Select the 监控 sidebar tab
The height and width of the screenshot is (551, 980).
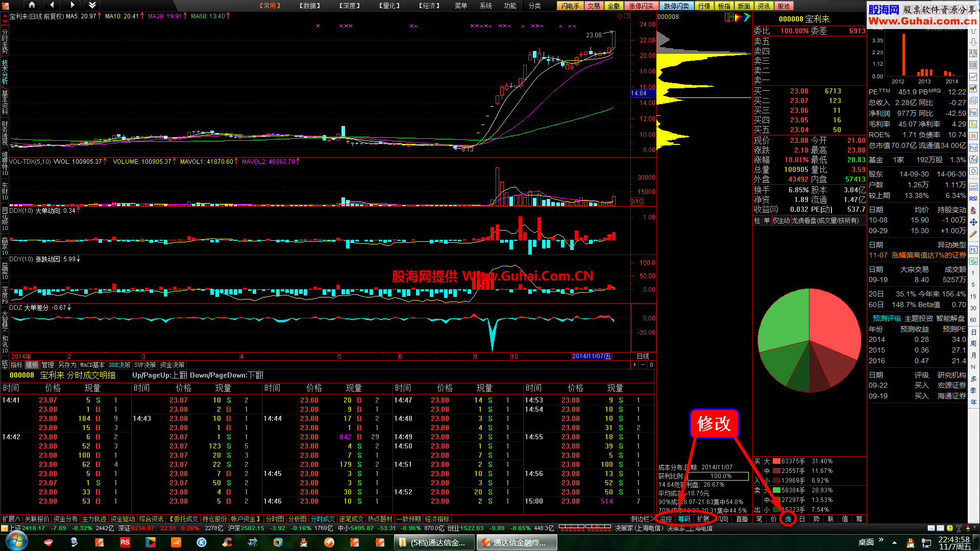click(666, 519)
